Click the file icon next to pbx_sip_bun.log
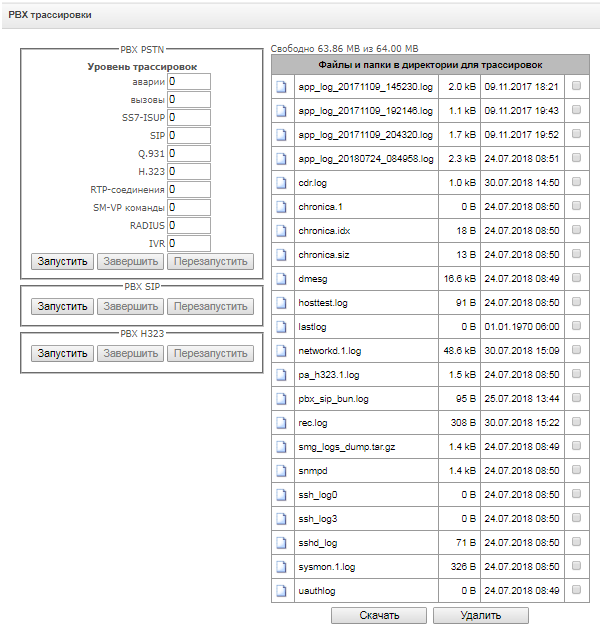 (281, 399)
